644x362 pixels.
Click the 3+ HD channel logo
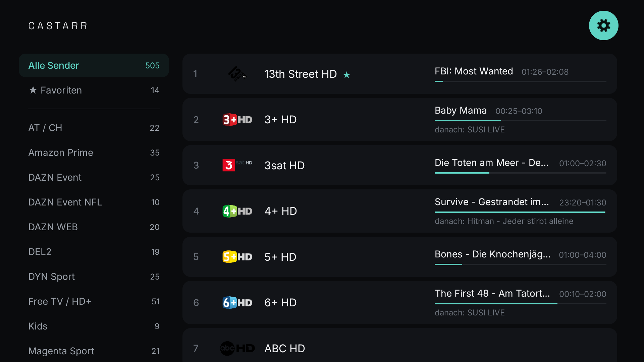coord(237,120)
